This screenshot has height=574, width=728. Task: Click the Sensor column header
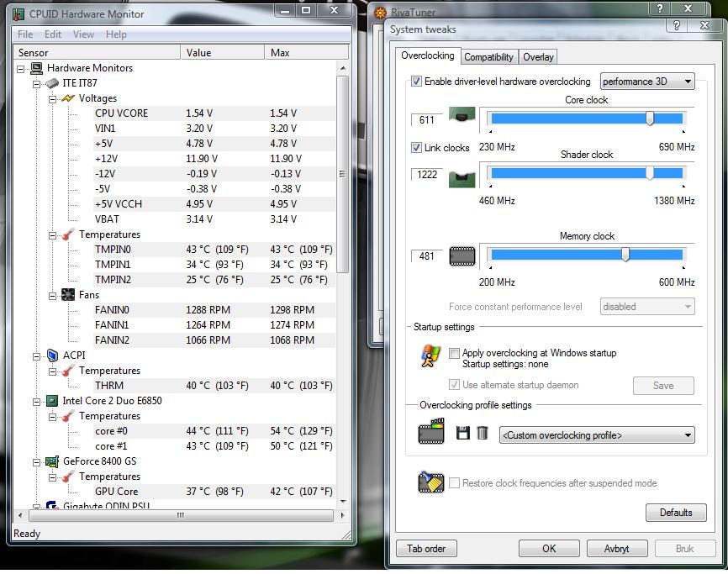(96, 52)
